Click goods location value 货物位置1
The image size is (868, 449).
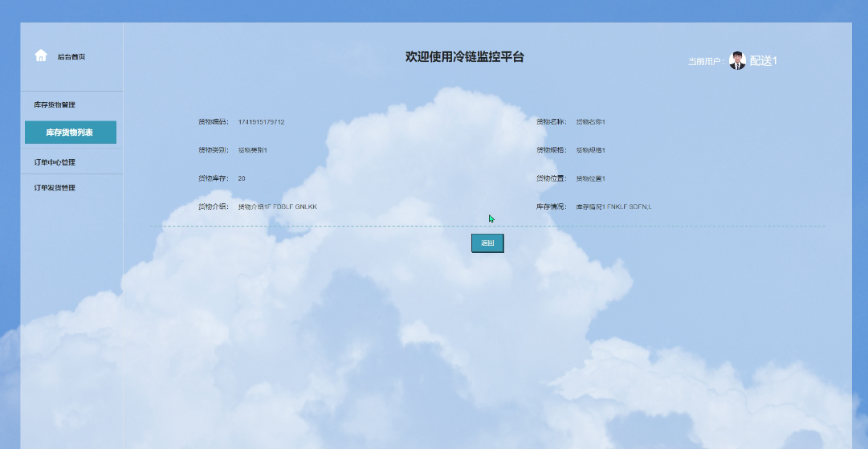point(591,178)
